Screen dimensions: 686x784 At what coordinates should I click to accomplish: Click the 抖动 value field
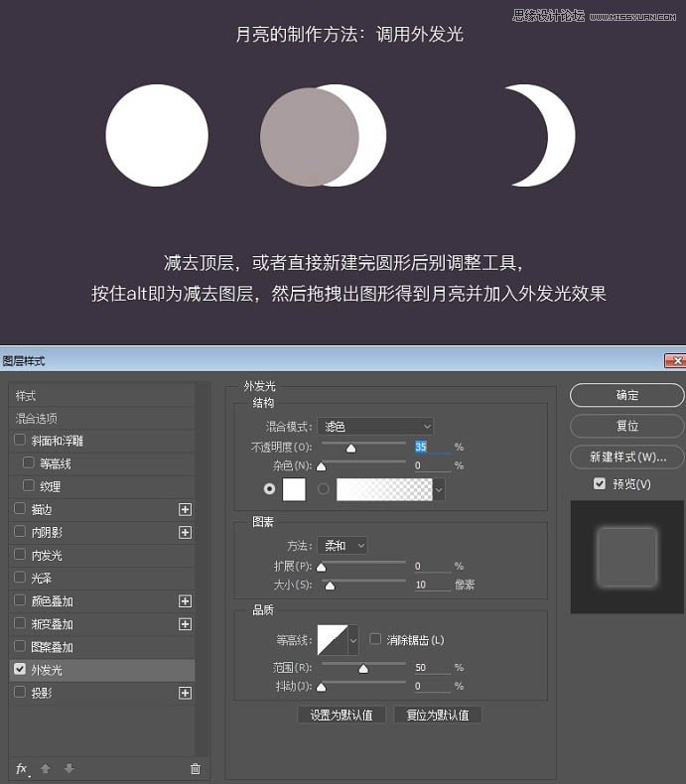coord(433,686)
